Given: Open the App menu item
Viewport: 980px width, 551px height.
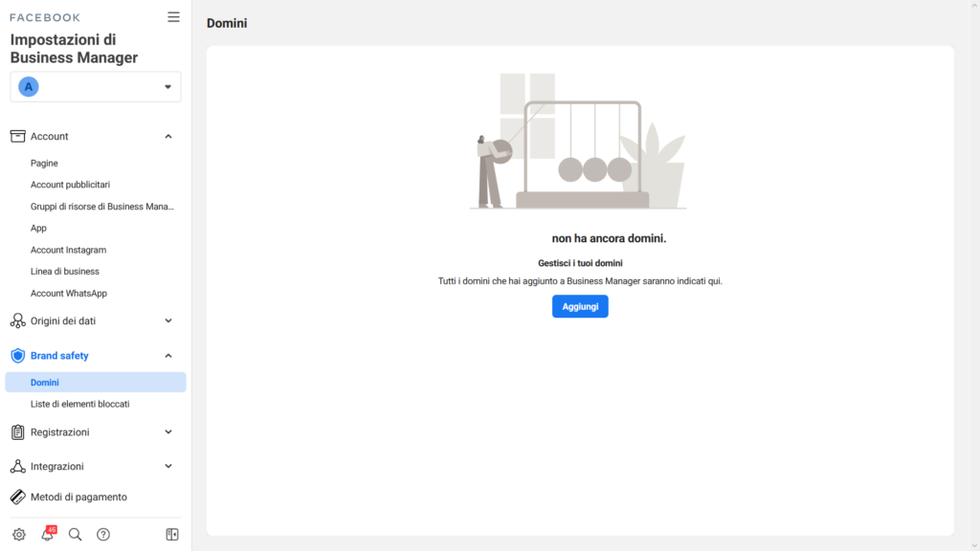Looking at the screenshot, I should coord(38,229).
